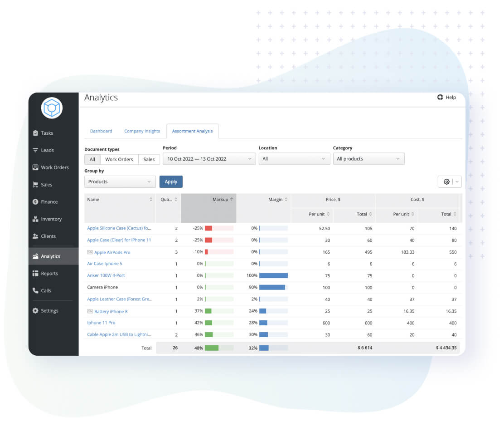The width and height of the screenshot is (504, 422).
Task: Open the Iphone 11 Pro product link
Action: pos(101,323)
